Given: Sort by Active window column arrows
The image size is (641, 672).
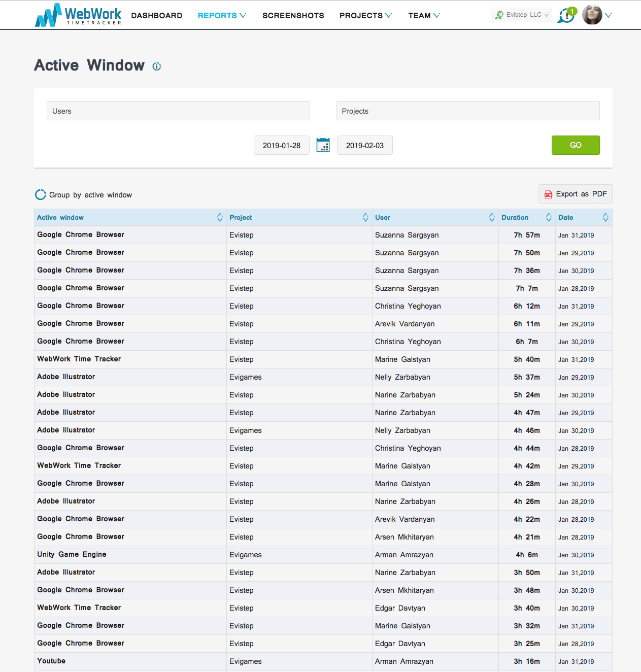Looking at the screenshot, I should tap(220, 217).
